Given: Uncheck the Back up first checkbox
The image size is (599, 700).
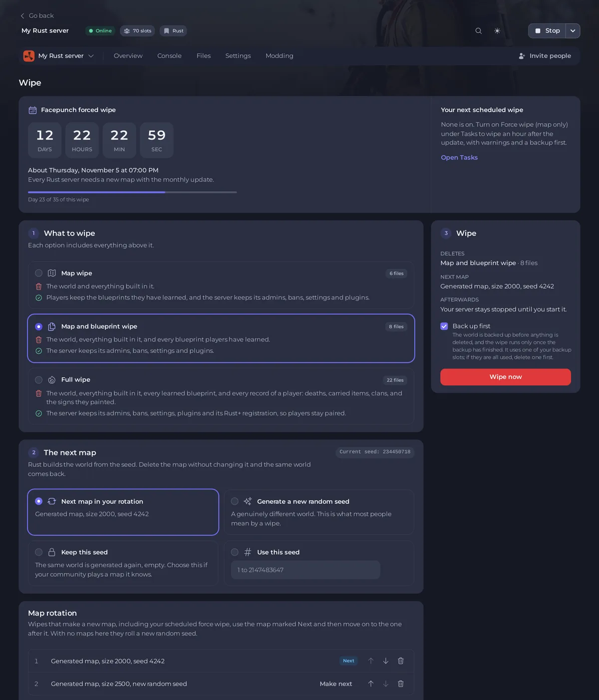Looking at the screenshot, I should tap(444, 326).
